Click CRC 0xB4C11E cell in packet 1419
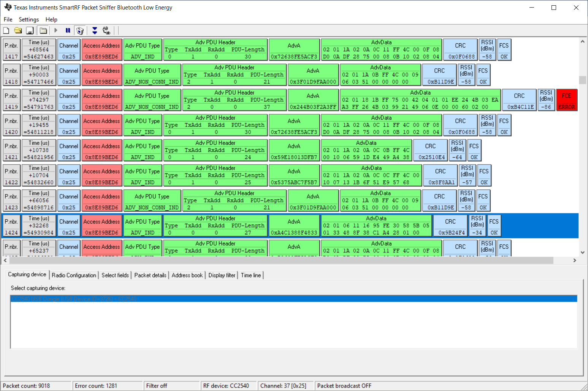This screenshot has width=588, height=391. (x=519, y=100)
